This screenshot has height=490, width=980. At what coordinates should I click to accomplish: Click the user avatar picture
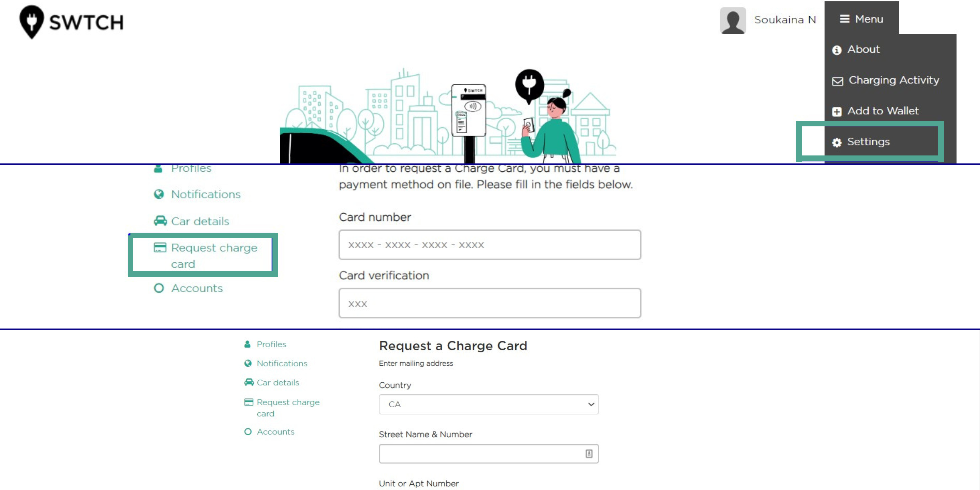(x=733, y=21)
